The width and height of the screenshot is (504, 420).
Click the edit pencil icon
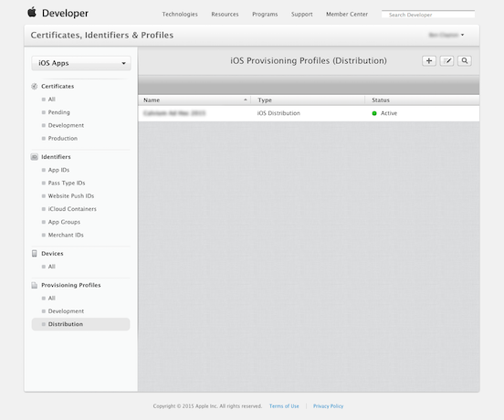[446, 61]
